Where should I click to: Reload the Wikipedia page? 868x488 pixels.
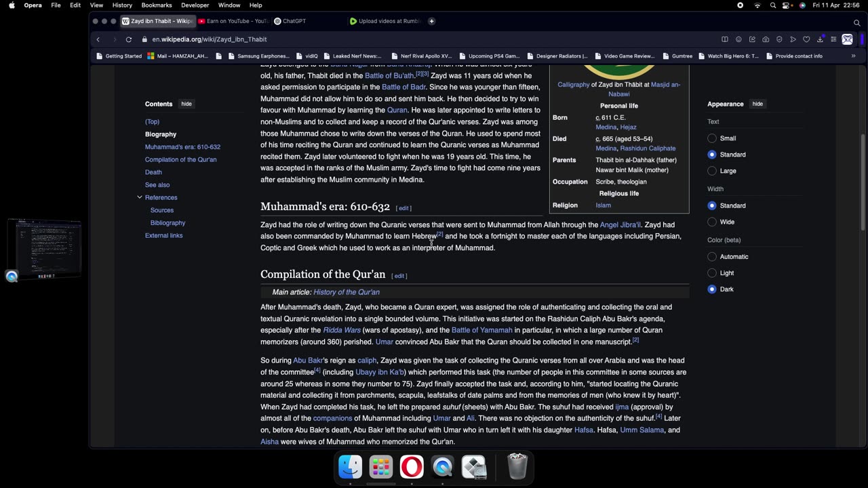coord(128,39)
